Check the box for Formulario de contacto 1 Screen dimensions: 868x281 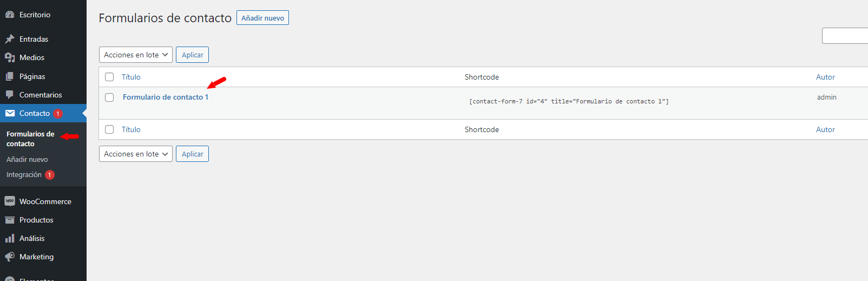pos(109,97)
